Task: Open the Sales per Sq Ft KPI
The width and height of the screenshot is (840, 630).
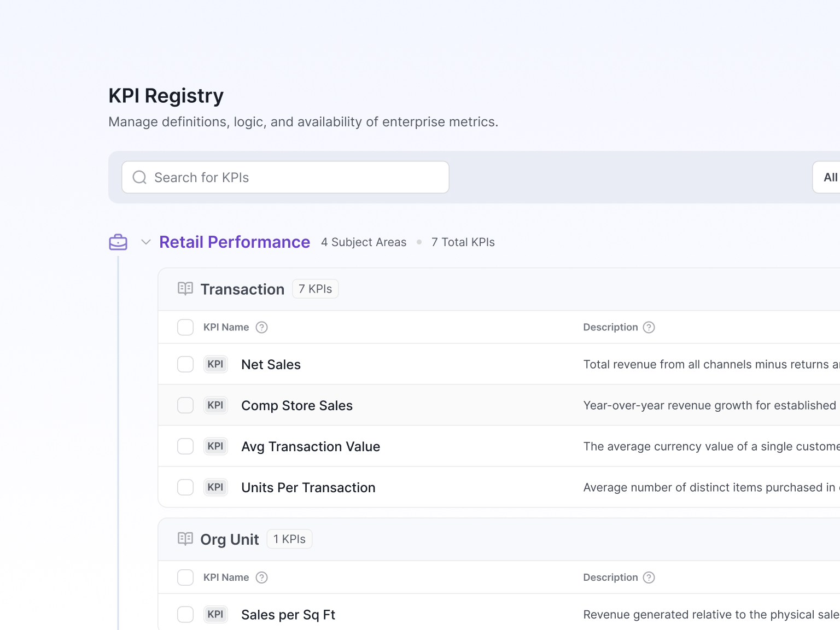Action: [288, 615]
